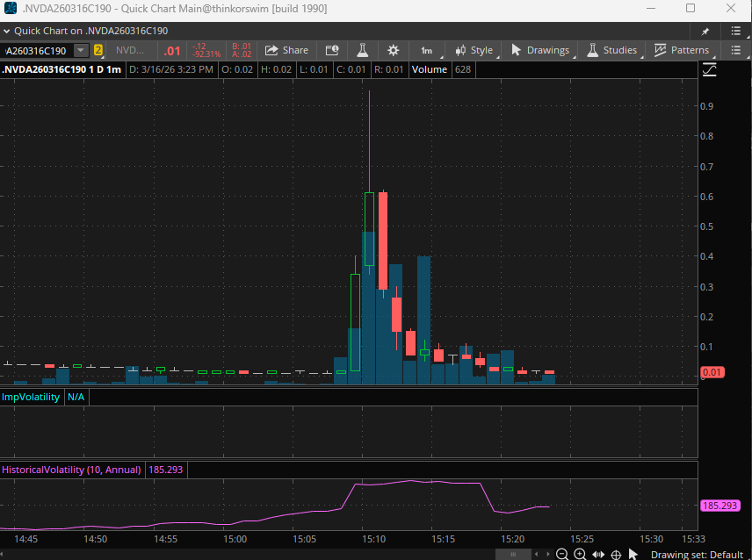The width and height of the screenshot is (752, 560).
Task: Click the red 0.01 price bubble on the axis
Action: pyautogui.click(x=712, y=372)
